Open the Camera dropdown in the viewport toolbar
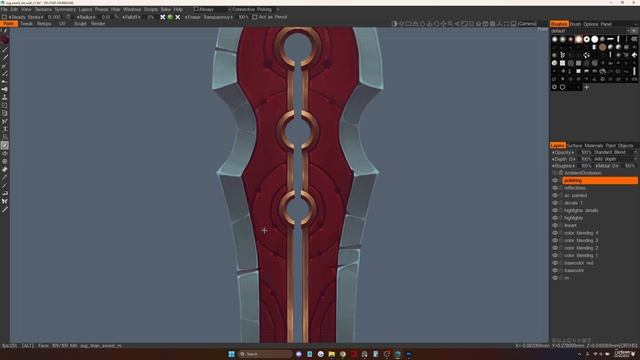 point(527,24)
